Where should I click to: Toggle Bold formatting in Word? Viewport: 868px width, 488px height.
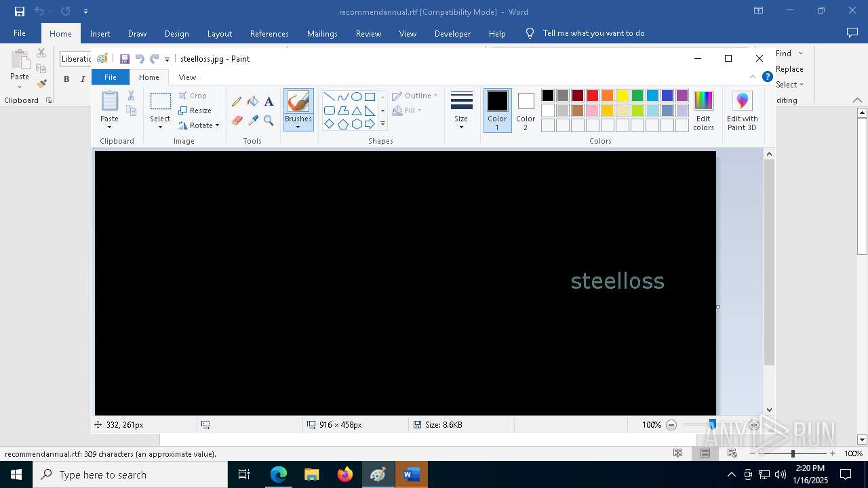pyautogui.click(x=66, y=79)
